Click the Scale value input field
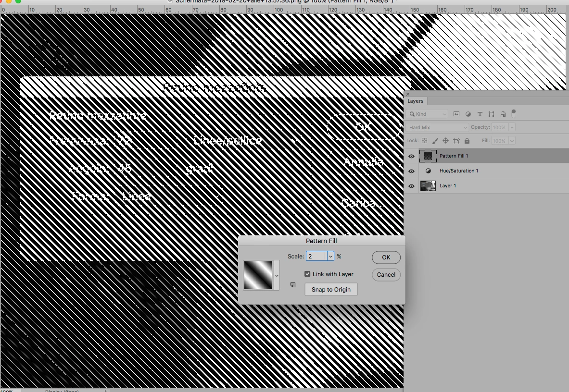Image resolution: width=569 pixels, height=392 pixels. click(x=317, y=256)
